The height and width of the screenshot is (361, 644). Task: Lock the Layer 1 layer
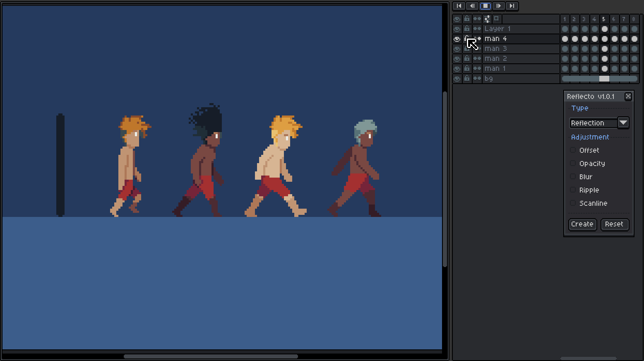point(467,29)
